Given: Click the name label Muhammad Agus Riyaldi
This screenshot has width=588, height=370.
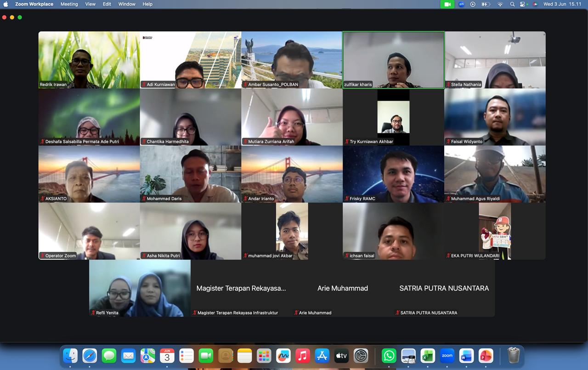Looking at the screenshot, I should pyautogui.click(x=475, y=199).
